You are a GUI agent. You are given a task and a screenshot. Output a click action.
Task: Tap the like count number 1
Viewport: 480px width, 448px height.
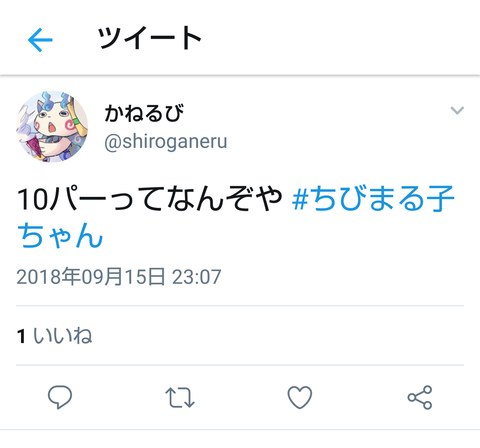click(x=21, y=336)
